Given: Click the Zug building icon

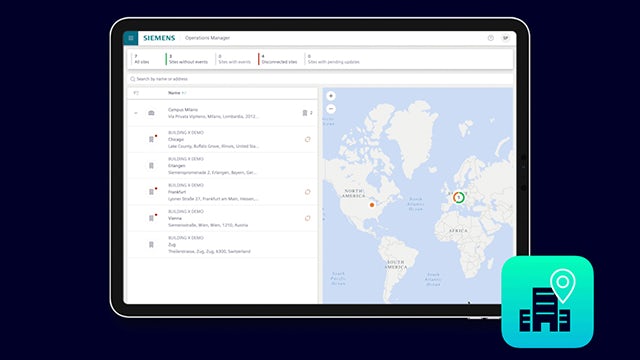Looking at the screenshot, I should [x=151, y=244].
